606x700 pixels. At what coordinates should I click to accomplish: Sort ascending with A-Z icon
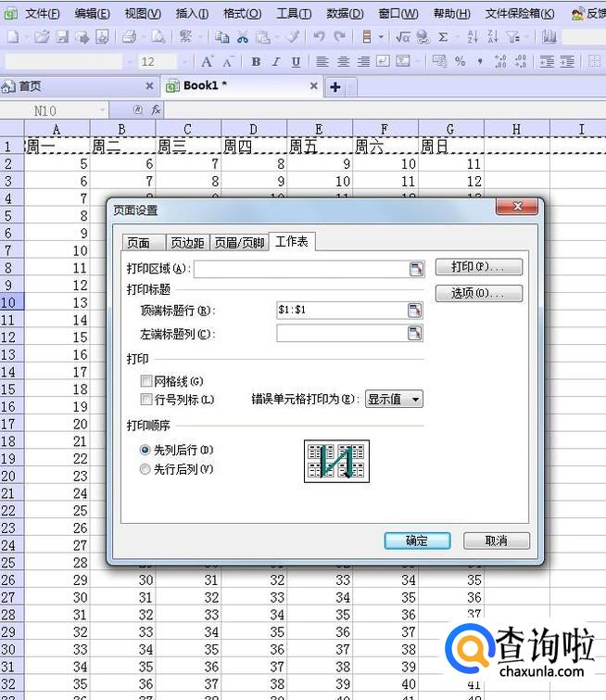click(473, 36)
